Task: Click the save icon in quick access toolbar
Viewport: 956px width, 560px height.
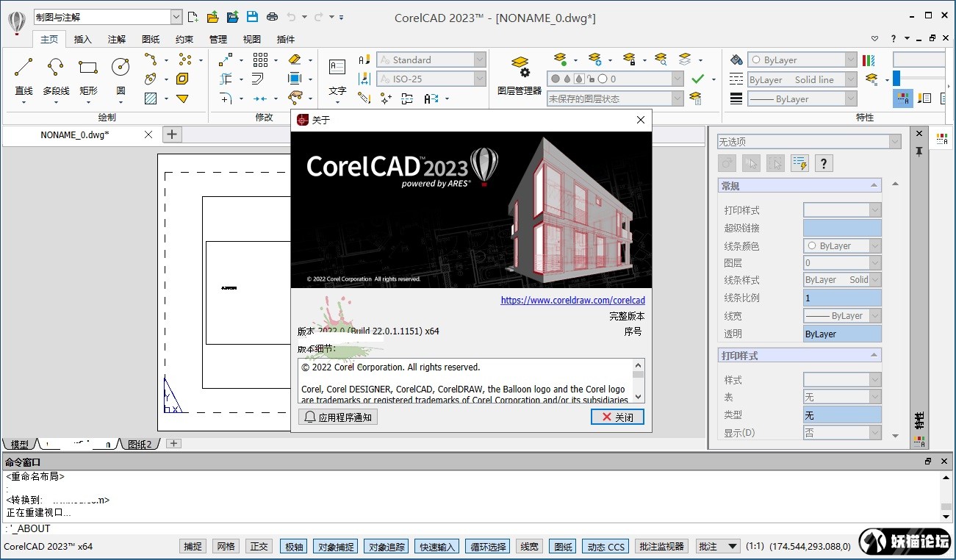Action: [252, 17]
